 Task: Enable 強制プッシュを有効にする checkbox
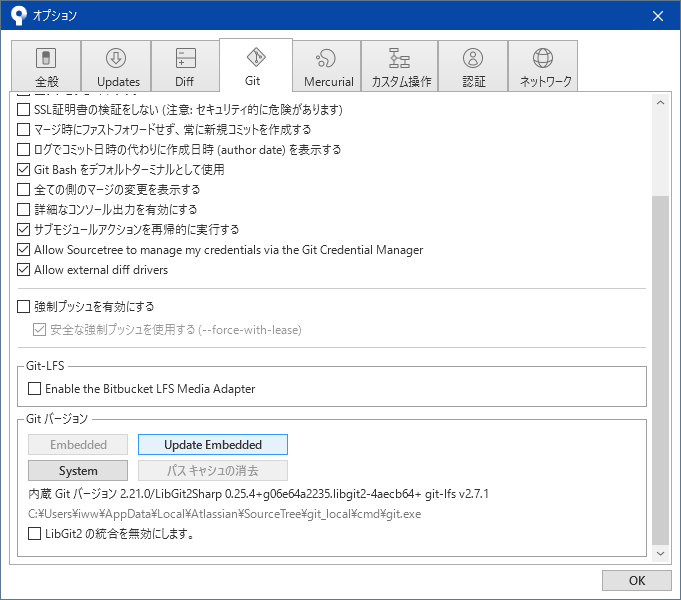(23, 307)
